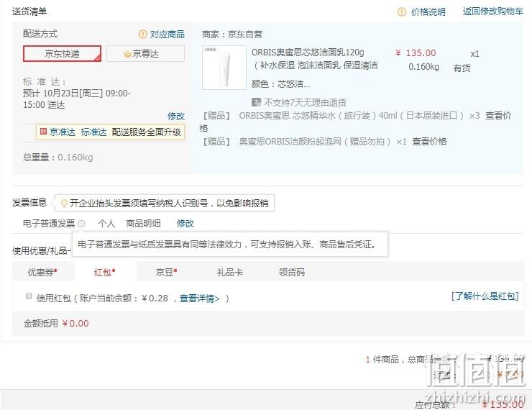
Task: Click the 送货清单 heading
Action: pos(29,12)
